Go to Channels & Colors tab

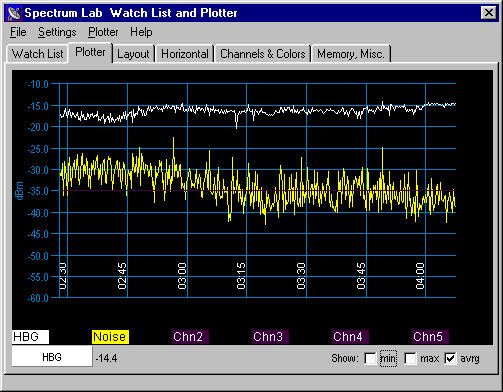tap(263, 54)
